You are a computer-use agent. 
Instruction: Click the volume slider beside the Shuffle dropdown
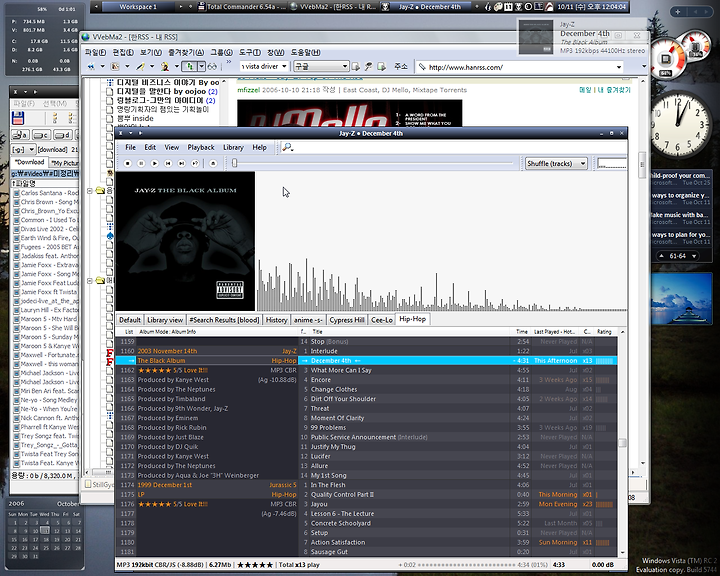point(612,164)
